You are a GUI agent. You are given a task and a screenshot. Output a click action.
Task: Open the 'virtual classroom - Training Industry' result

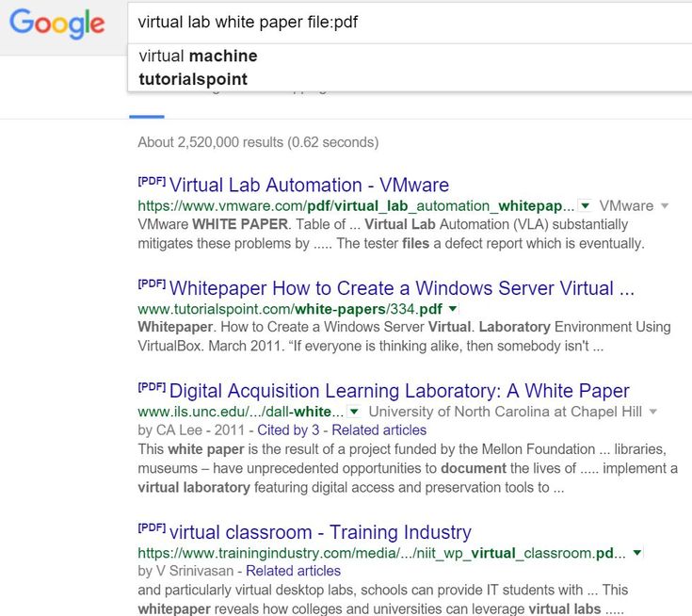320,532
